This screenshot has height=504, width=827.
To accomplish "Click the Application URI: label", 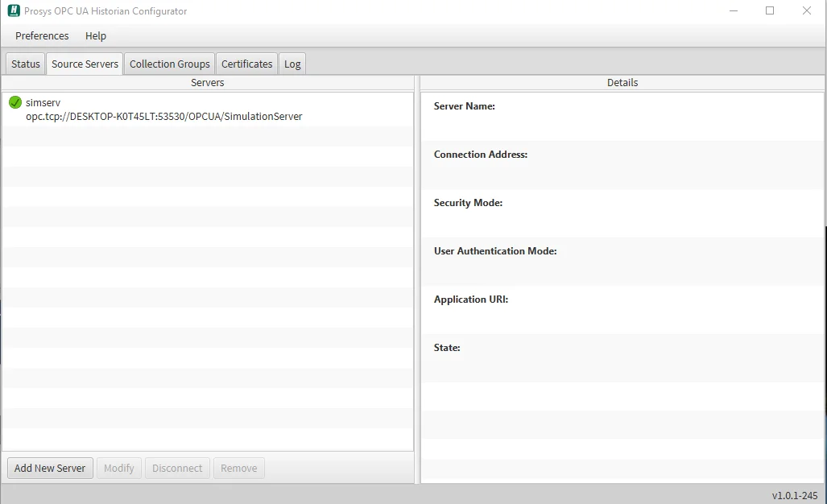I will [471, 300].
